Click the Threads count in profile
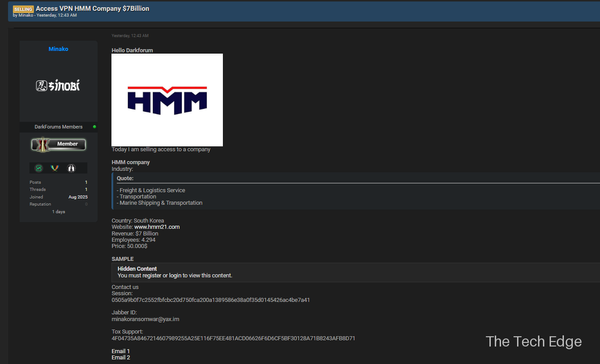The image size is (600, 364). point(86,189)
